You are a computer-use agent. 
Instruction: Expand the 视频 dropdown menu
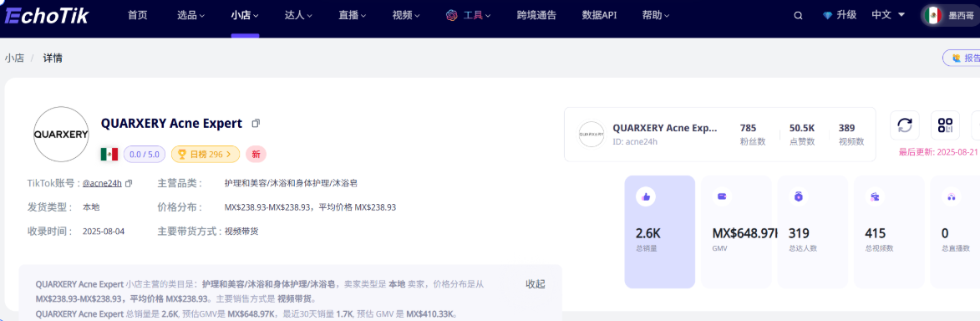click(x=406, y=16)
